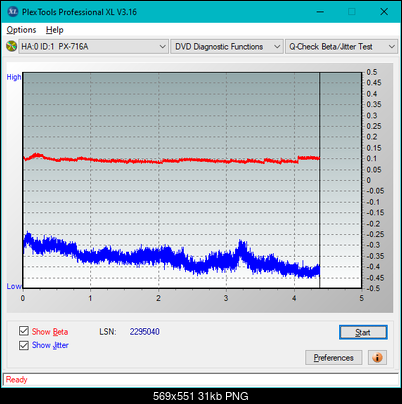Click the red Show Beta label
This screenshot has height=404, width=402.
click(50, 332)
